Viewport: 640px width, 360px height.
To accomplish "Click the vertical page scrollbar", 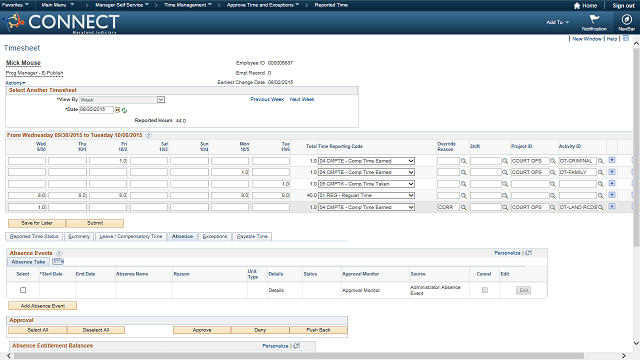I will coord(636,147).
